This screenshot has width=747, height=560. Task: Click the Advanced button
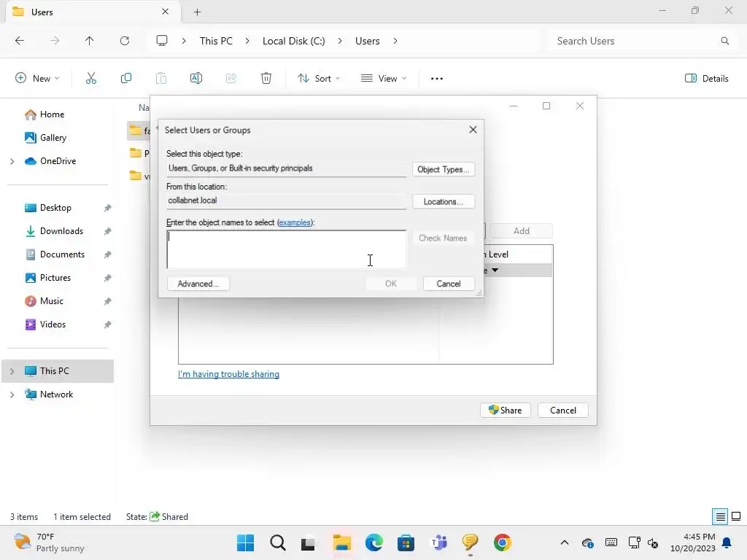pos(198,284)
